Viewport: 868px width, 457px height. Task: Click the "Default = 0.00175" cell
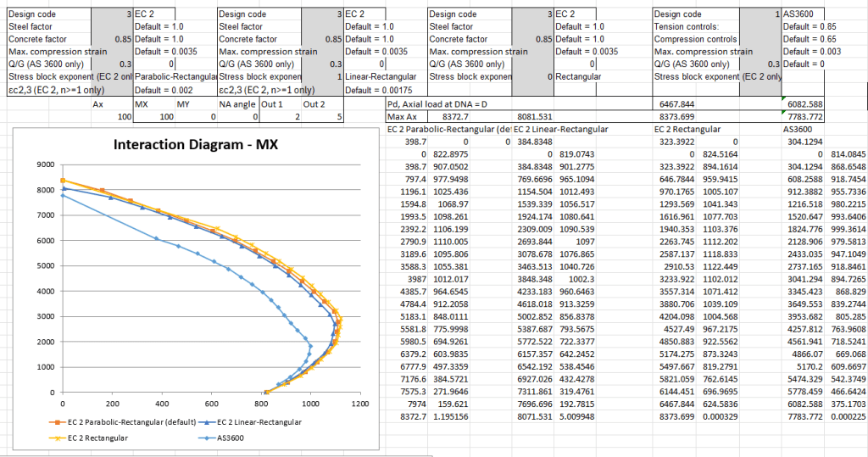[379, 90]
